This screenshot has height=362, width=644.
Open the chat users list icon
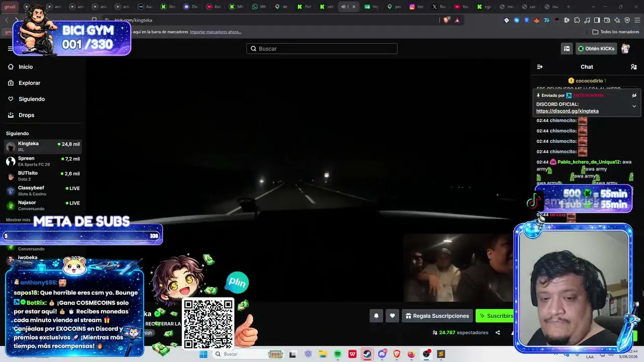click(x=634, y=67)
